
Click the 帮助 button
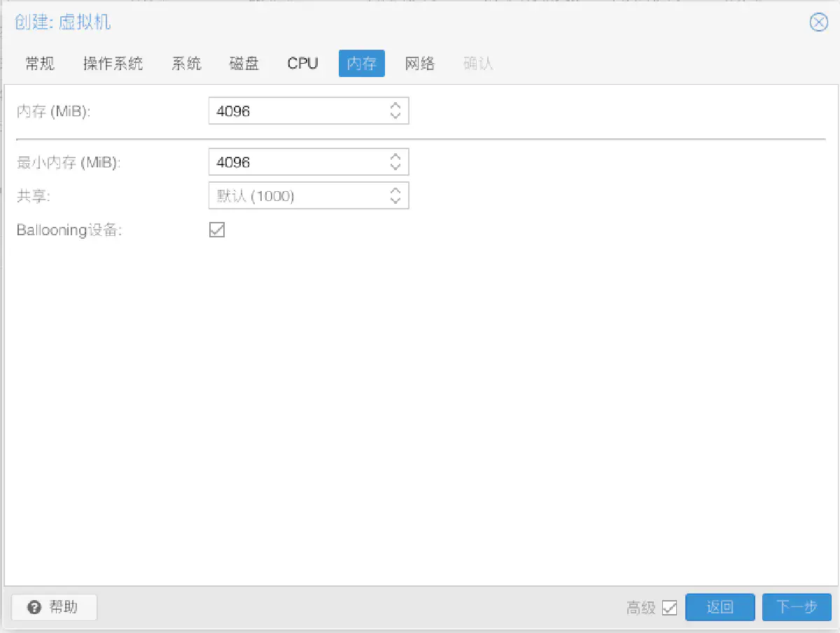click(52, 607)
